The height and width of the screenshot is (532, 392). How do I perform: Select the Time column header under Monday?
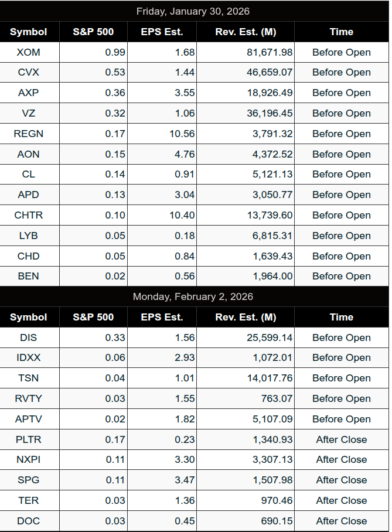pyautogui.click(x=341, y=317)
